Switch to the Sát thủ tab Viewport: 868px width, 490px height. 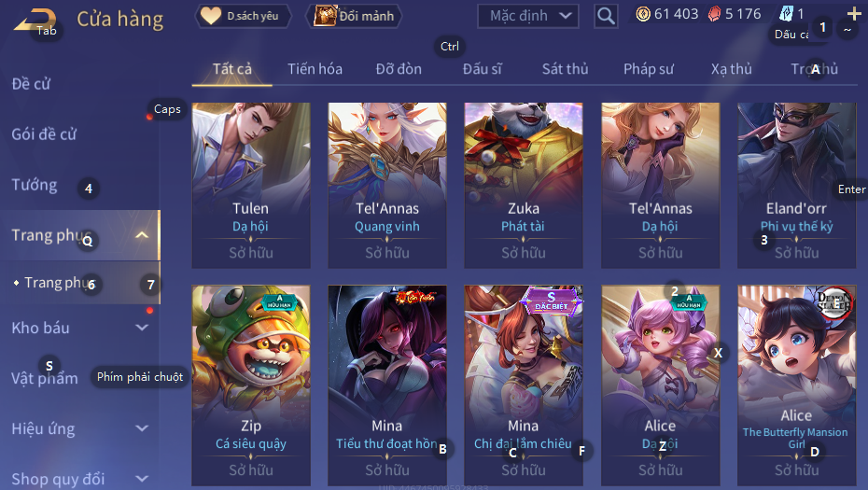pos(565,69)
